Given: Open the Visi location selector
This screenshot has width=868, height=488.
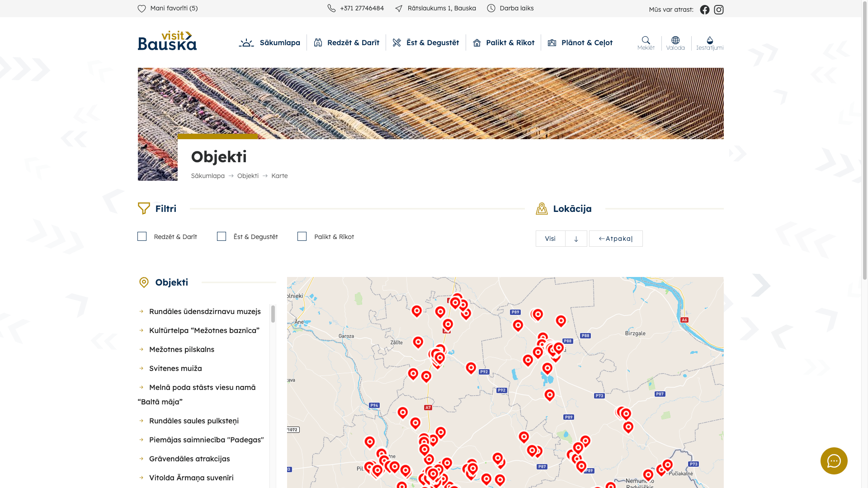Looking at the screenshot, I should (550, 239).
